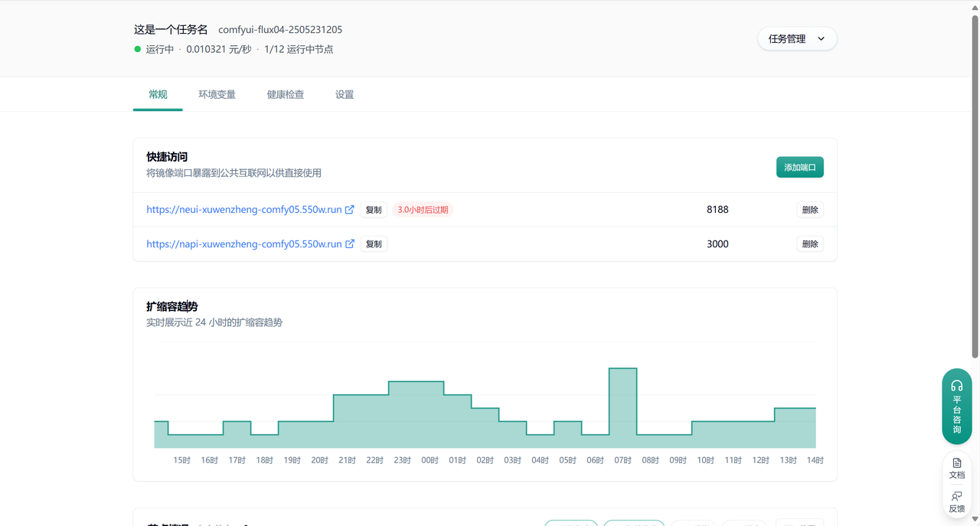This screenshot has height=526, width=980.
Task: Click external link icon next to neui URL
Action: (x=350, y=210)
